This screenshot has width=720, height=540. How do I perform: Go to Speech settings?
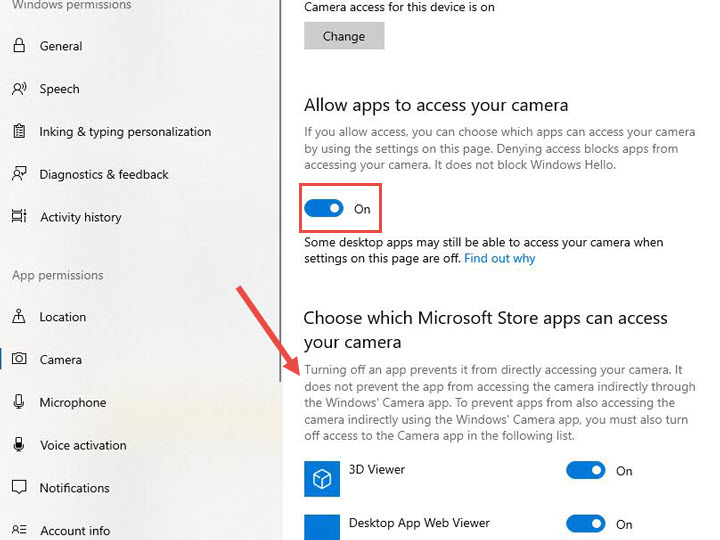pyautogui.click(x=59, y=89)
